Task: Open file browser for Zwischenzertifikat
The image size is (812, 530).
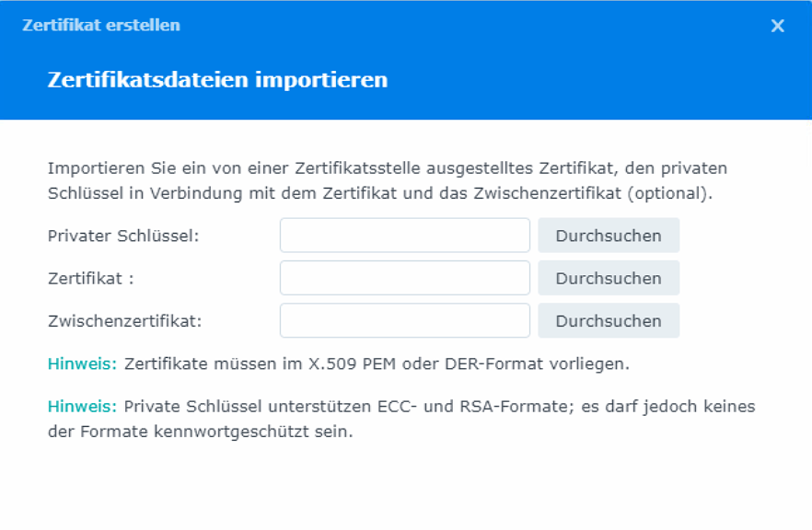Action: click(608, 321)
